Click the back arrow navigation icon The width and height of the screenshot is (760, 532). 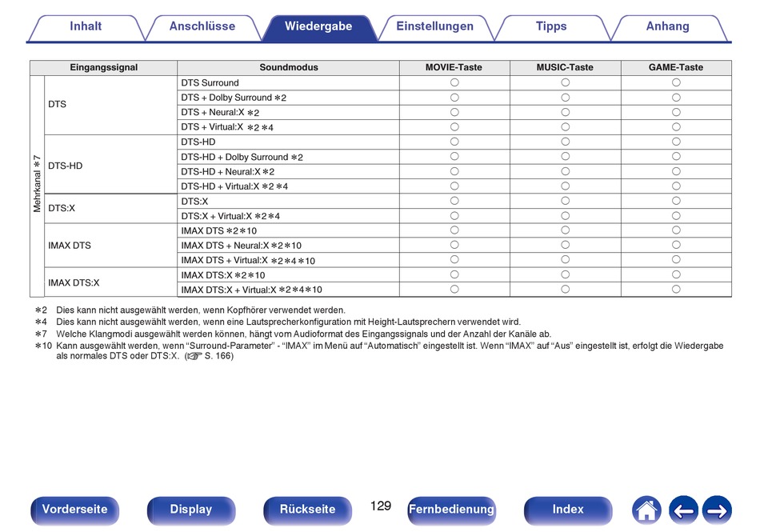pos(682,510)
